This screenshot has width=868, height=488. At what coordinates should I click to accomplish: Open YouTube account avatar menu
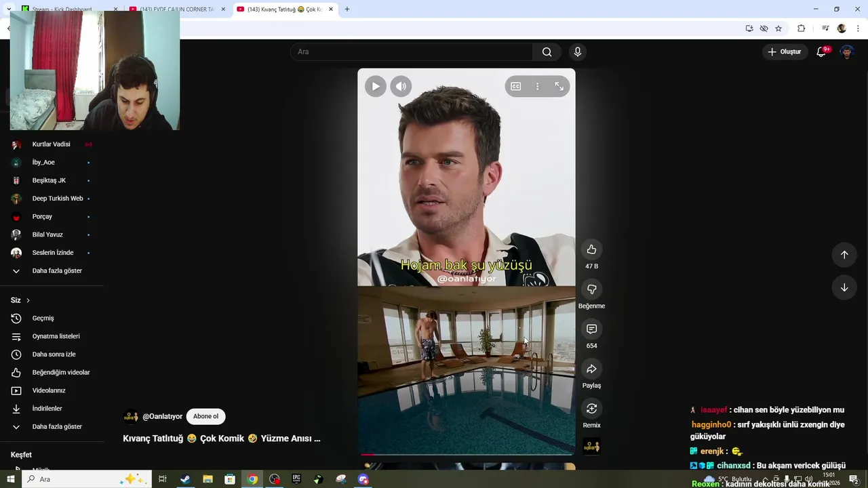(x=847, y=52)
